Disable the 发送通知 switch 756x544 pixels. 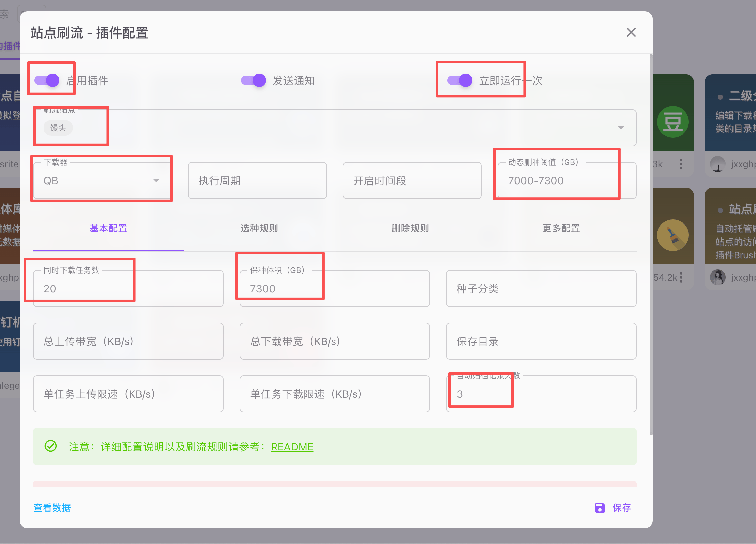253,80
